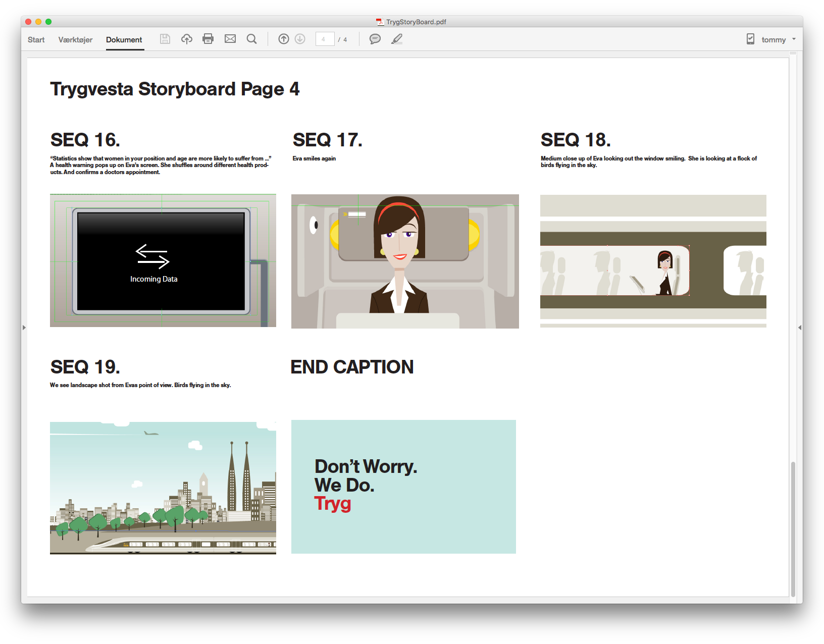Viewport: 824px width, 644px height.
Task: Open the Værktøjer tab
Action: (75, 40)
